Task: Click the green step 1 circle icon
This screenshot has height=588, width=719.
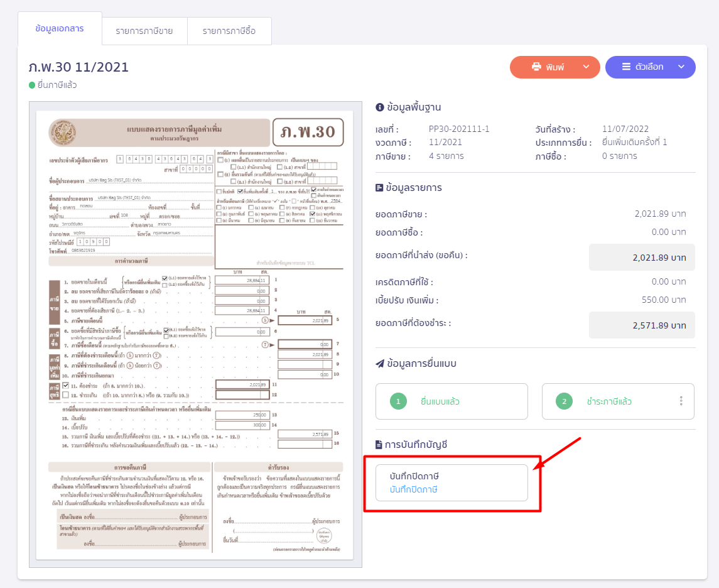Action: pyautogui.click(x=399, y=401)
